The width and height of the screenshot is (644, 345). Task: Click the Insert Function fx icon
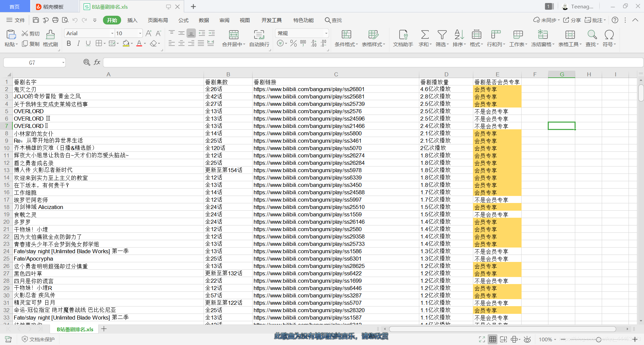(97, 62)
